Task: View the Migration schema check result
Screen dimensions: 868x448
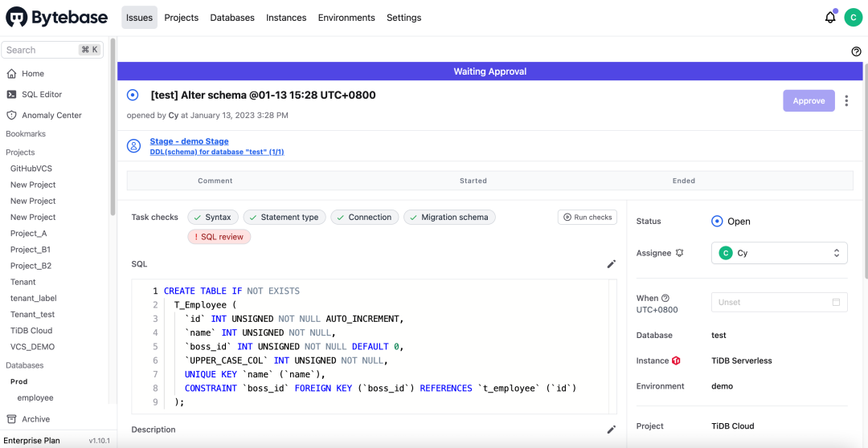Action: 449,218
